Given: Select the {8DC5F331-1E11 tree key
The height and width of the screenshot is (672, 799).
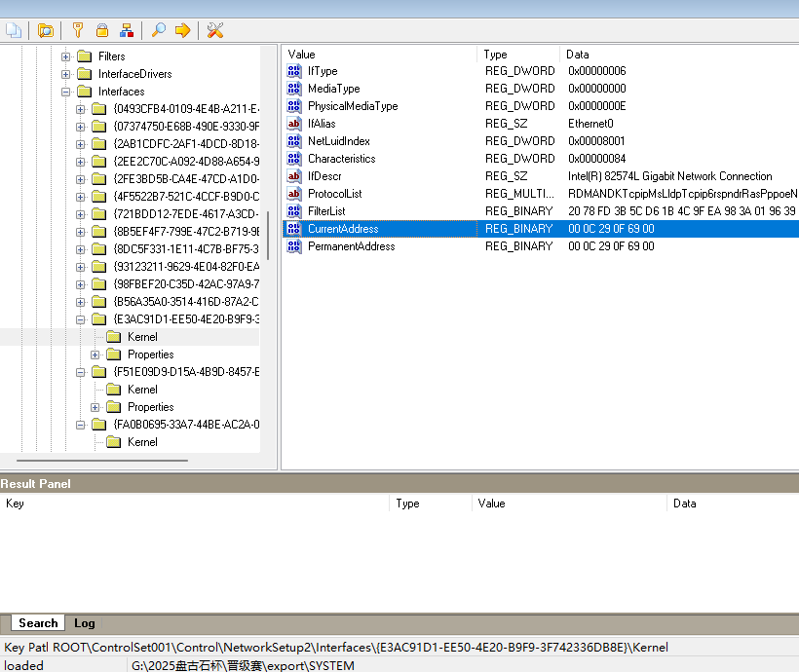Looking at the screenshot, I should pyautogui.click(x=186, y=249).
